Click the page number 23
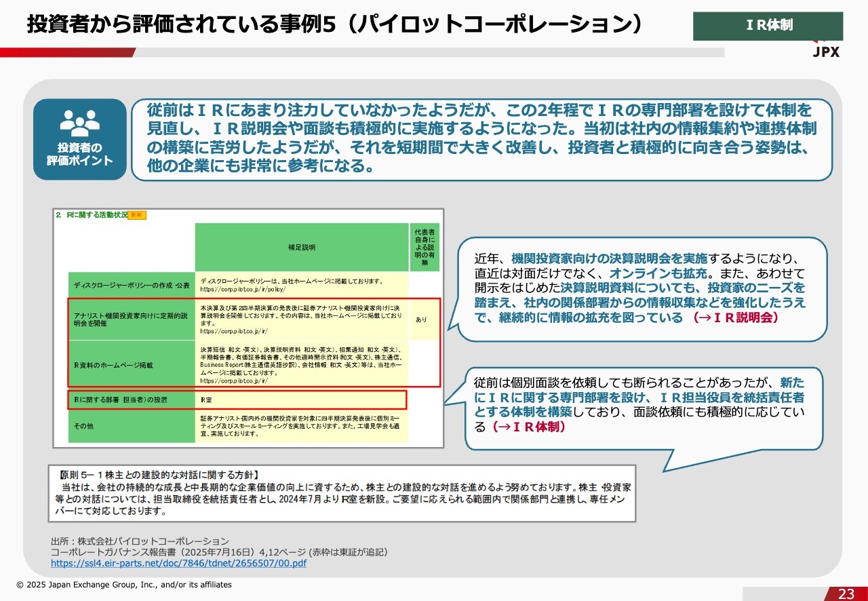The image size is (868, 601). 846,594
